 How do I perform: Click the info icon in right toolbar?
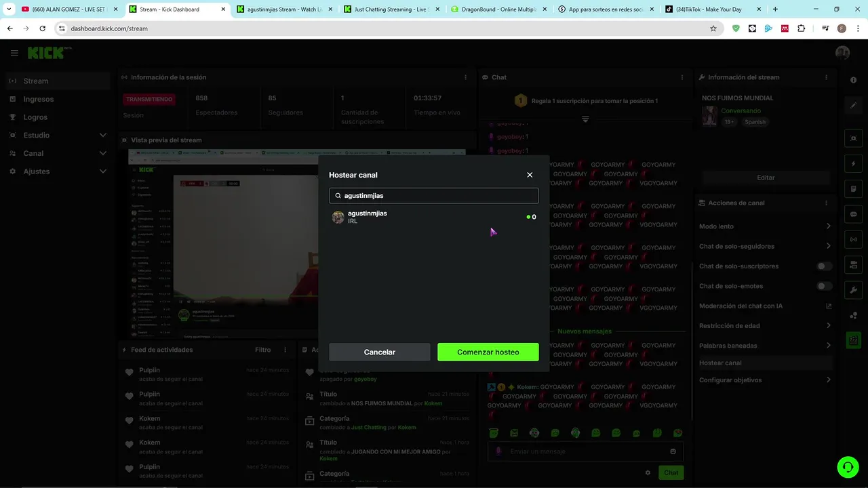(x=853, y=80)
